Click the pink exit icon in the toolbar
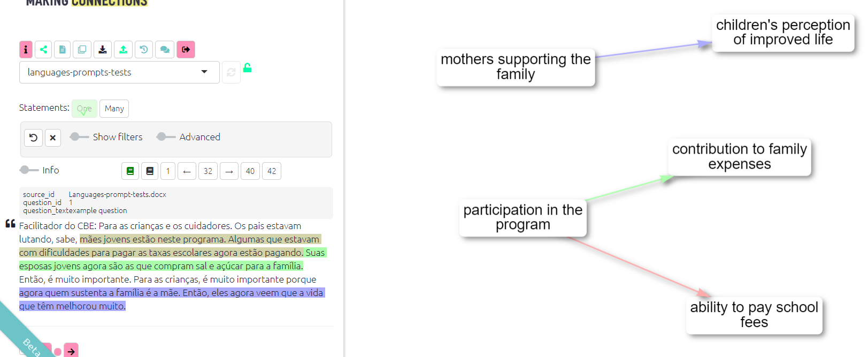868x357 pixels. [x=186, y=49]
